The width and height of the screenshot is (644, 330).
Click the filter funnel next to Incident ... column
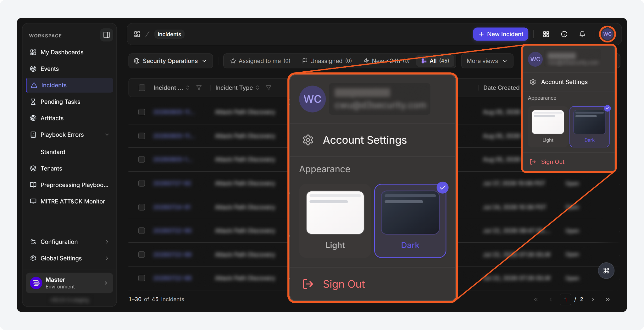[199, 88]
